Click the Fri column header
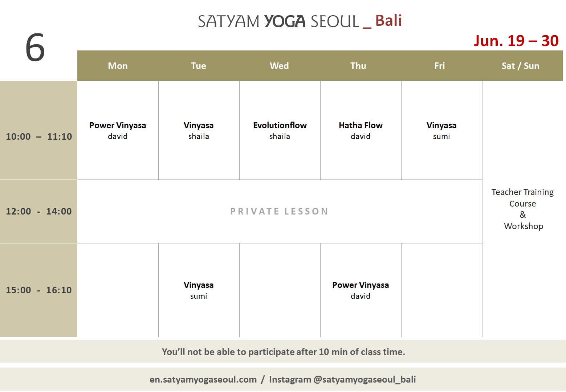 [x=439, y=66]
